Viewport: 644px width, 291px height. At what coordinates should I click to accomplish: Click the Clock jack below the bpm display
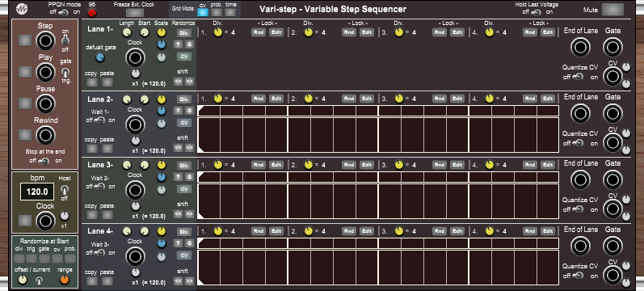coord(45,221)
